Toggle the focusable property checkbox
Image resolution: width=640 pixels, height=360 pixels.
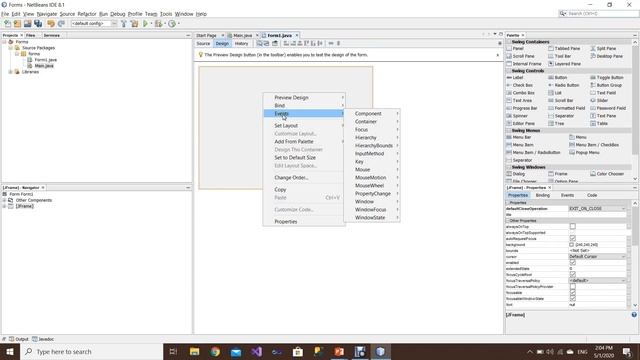(x=573, y=293)
